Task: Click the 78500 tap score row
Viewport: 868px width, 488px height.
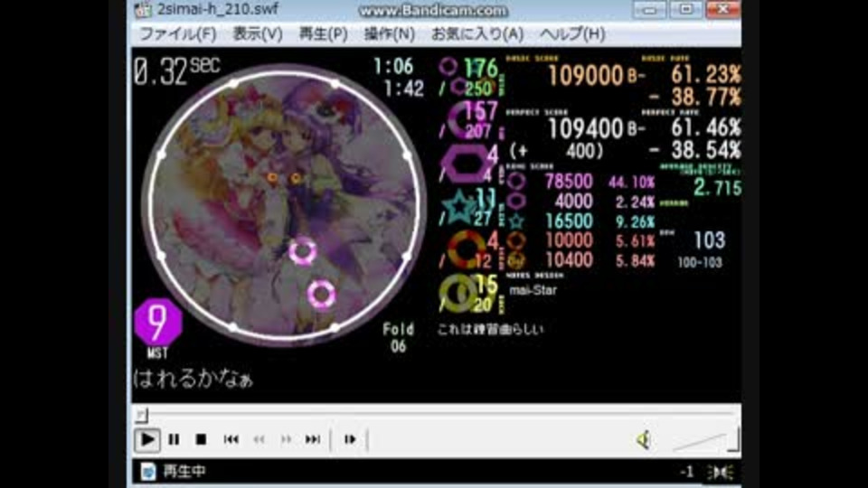Action: pyautogui.click(x=580, y=182)
